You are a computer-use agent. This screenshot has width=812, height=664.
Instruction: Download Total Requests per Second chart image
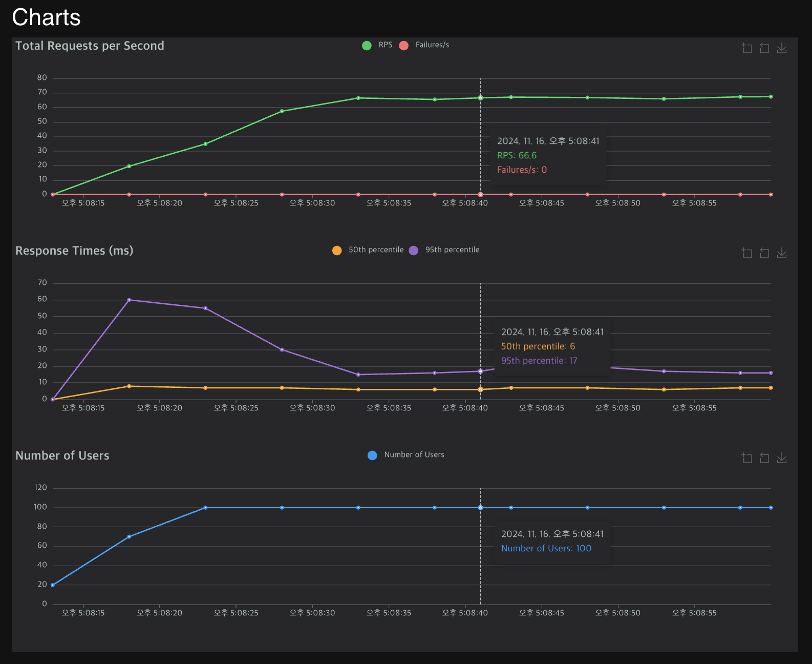coord(782,48)
